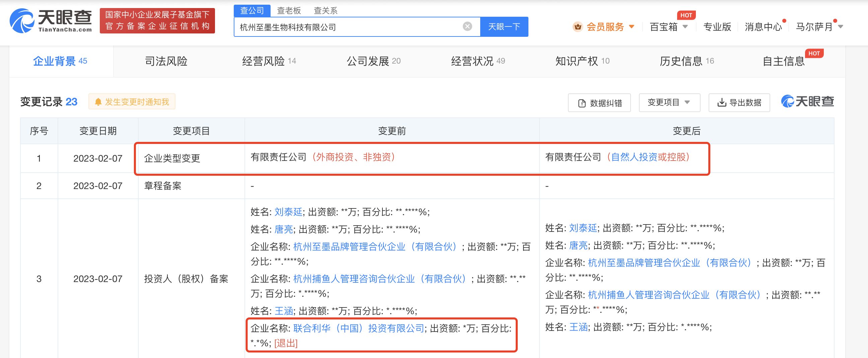The image size is (868, 358).
Task: Select the 经营风险 tab
Action: point(269,61)
